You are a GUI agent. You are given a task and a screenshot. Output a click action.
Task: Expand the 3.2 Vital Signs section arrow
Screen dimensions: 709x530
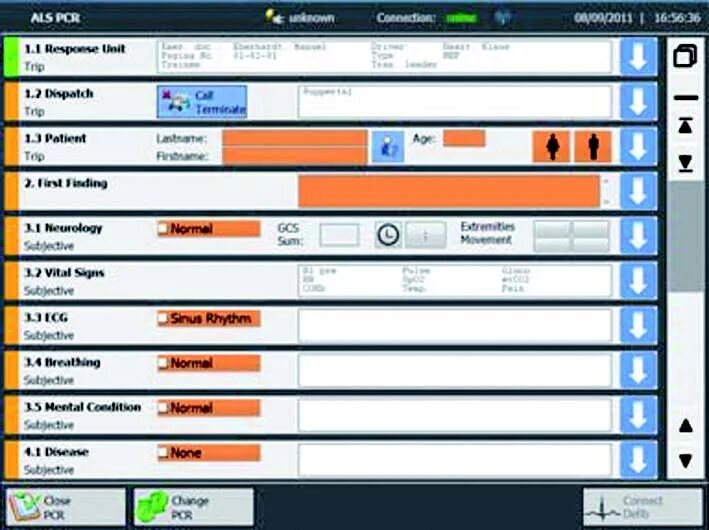[638, 281]
